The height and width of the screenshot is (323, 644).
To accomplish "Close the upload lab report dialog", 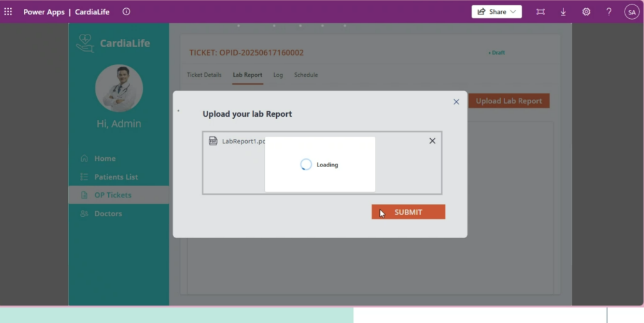I will 457,102.
